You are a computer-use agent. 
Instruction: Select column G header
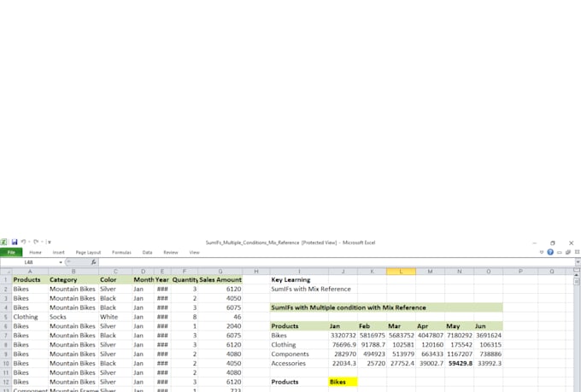point(220,272)
